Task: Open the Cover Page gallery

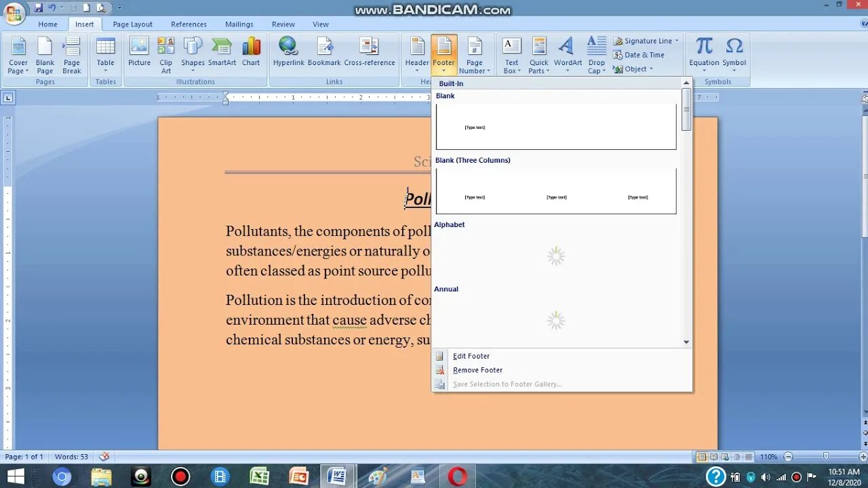Action: tap(18, 56)
